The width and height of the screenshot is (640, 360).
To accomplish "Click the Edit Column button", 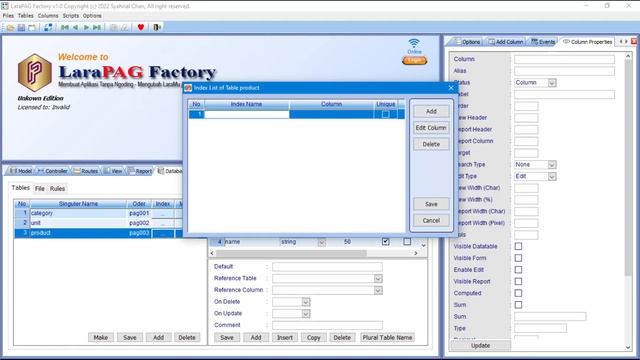I will (x=431, y=128).
